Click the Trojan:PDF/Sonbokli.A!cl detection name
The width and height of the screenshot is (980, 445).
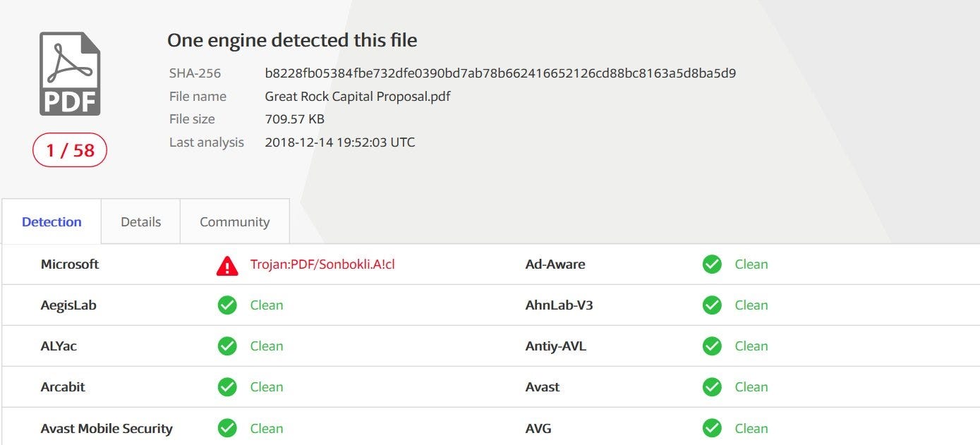point(322,264)
